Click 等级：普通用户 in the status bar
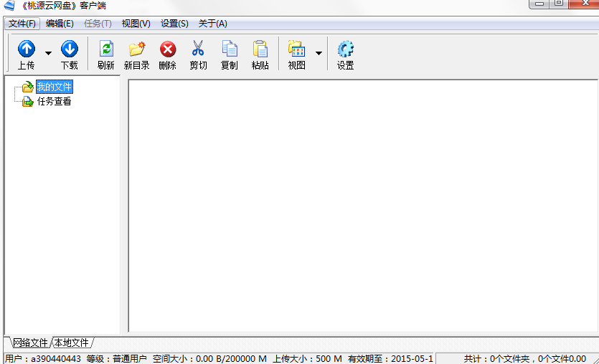This screenshot has width=599, height=364. tap(116, 359)
